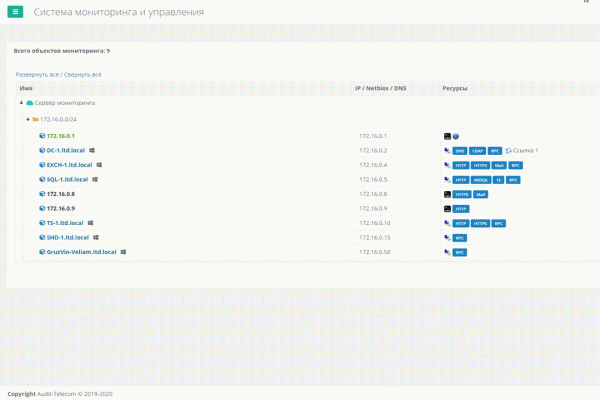The height and width of the screenshot is (400, 600).
Task: Click the terminal icon in 172.16.0.8 row
Action: (x=447, y=194)
